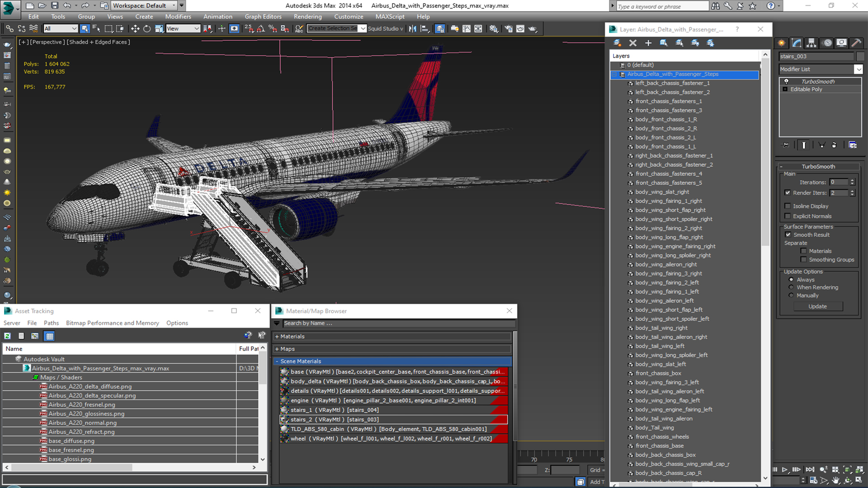
Task: Enable Separate by Materials checkbox
Action: tap(803, 251)
